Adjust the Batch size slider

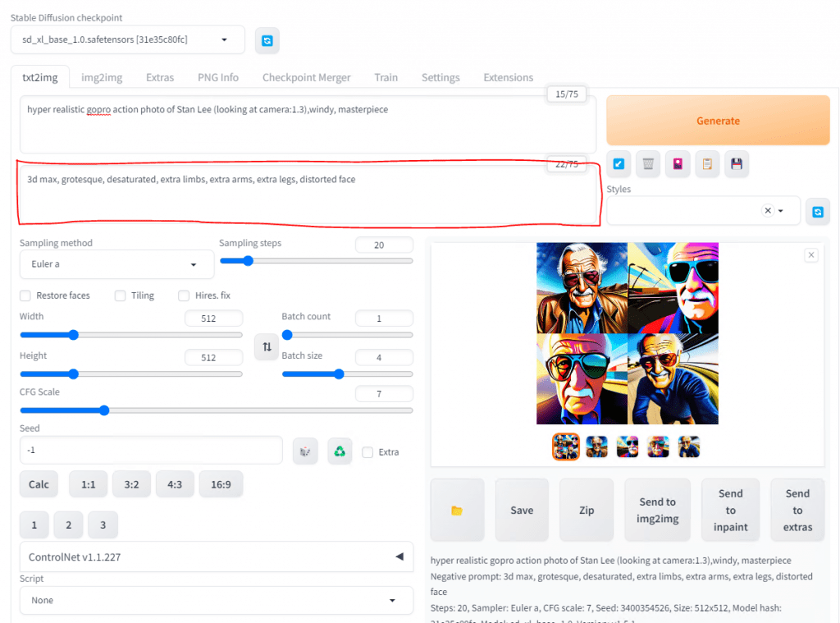click(x=348, y=374)
